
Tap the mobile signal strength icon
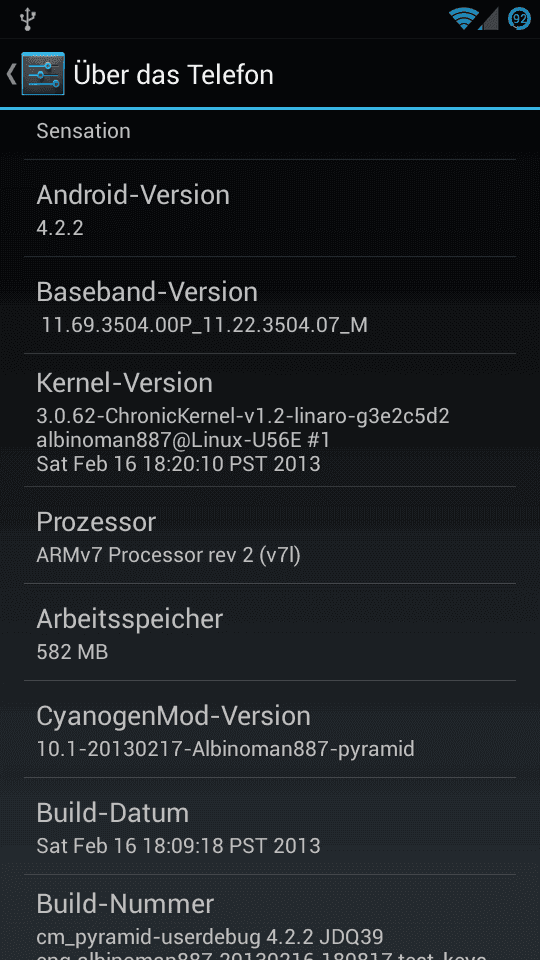(x=488, y=19)
